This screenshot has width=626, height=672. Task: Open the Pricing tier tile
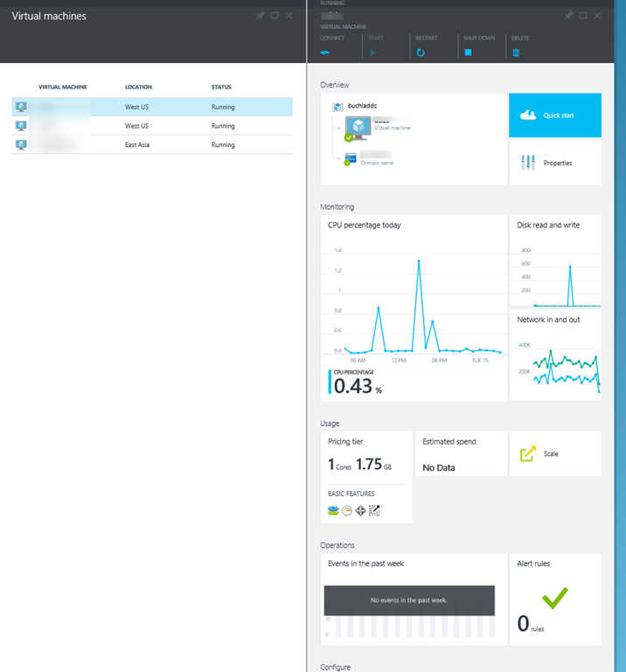pyautogui.click(x=366, y=477)
